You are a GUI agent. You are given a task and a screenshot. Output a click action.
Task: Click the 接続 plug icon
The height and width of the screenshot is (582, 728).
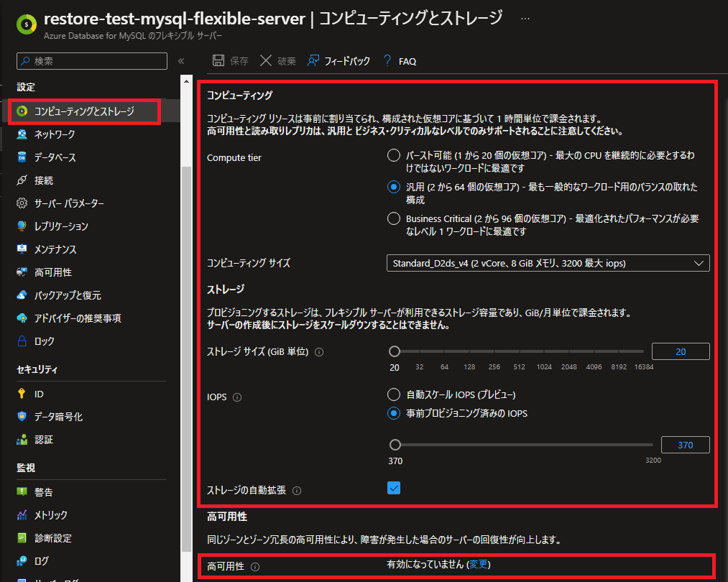pos(22,180)
